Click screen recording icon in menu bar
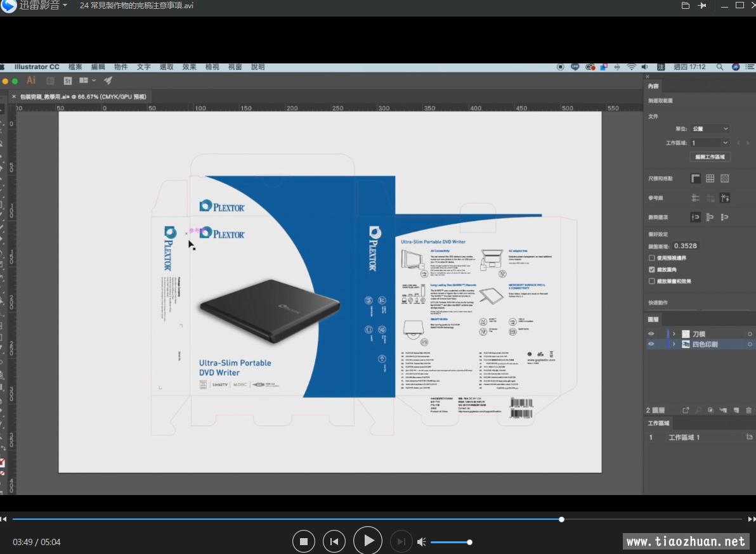The height and width of the screenshot is (554, 756). click(560, 67)
